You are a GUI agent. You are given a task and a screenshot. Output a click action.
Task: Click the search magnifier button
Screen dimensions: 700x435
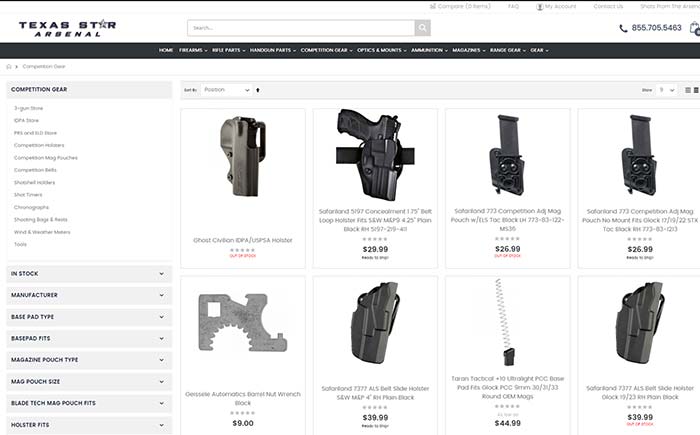point(422,28)
